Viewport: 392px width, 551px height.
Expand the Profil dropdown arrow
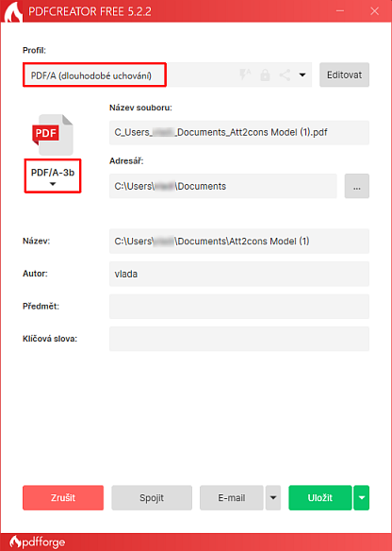302,75
